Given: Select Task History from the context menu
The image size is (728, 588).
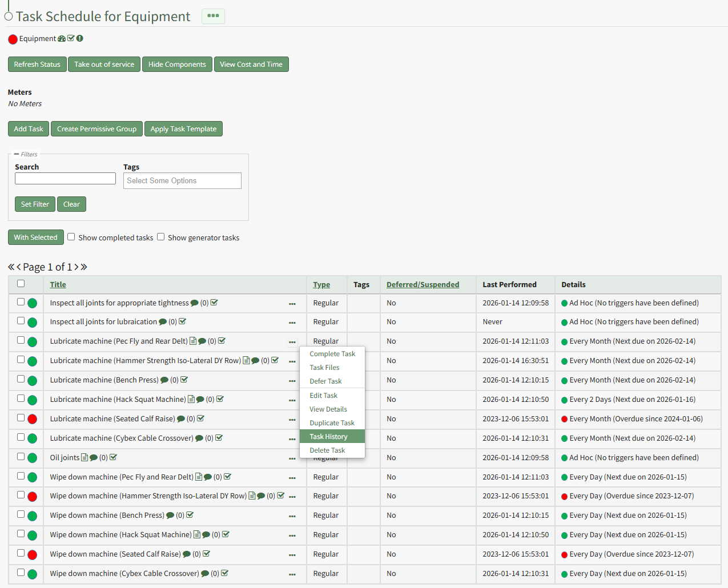Looking at the screenshot, I should 328,437.
